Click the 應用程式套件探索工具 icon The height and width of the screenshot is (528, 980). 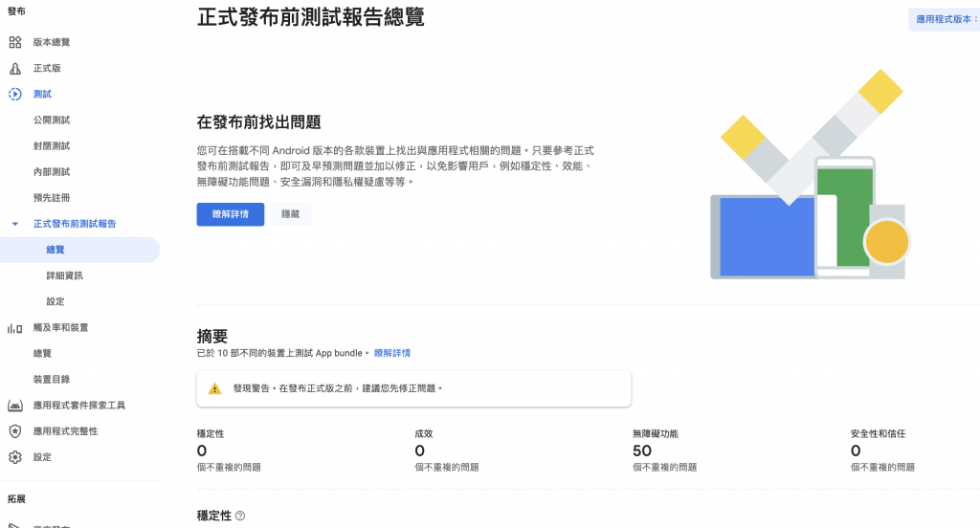tap(15, 406)
